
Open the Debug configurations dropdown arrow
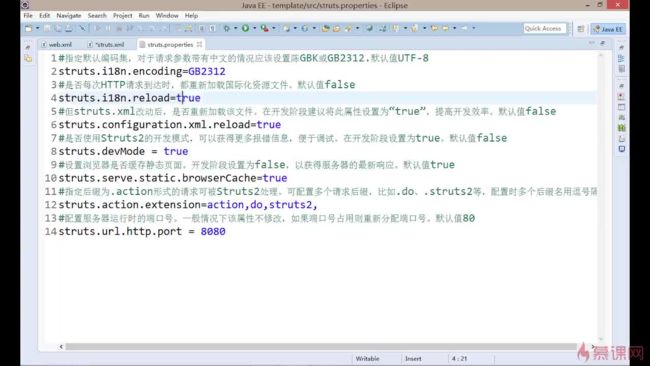pyautogui.click(x=235, y=29)
